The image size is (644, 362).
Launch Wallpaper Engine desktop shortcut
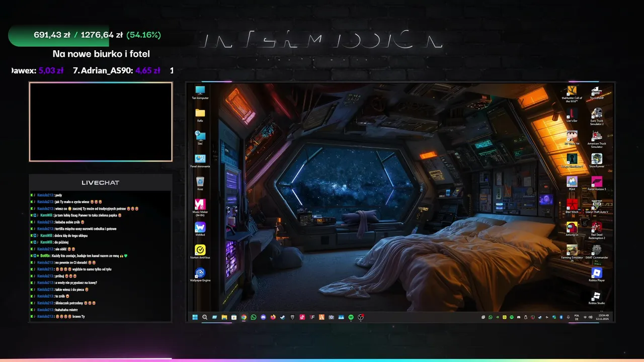click(x=200, y=275)
